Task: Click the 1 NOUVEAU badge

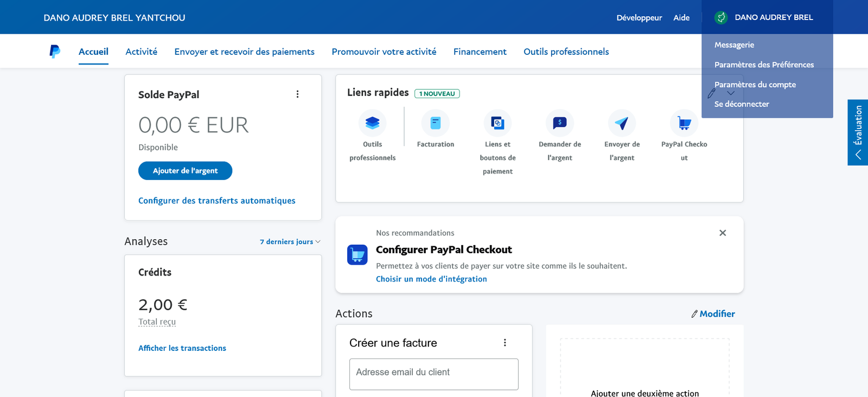Action: (437, 93)
